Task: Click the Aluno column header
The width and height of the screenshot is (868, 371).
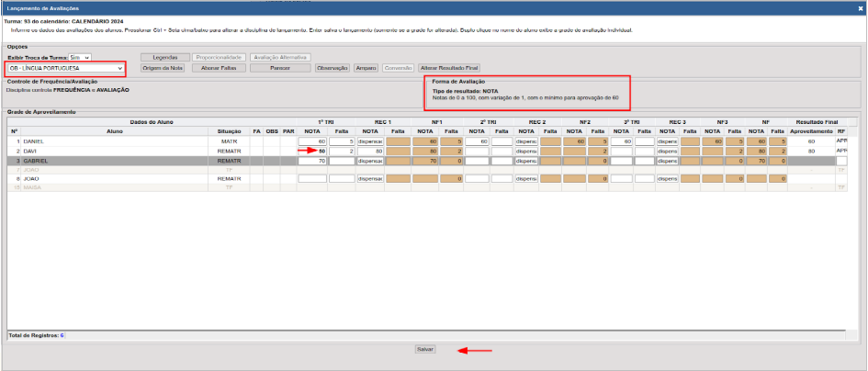Action: point(115,131)
